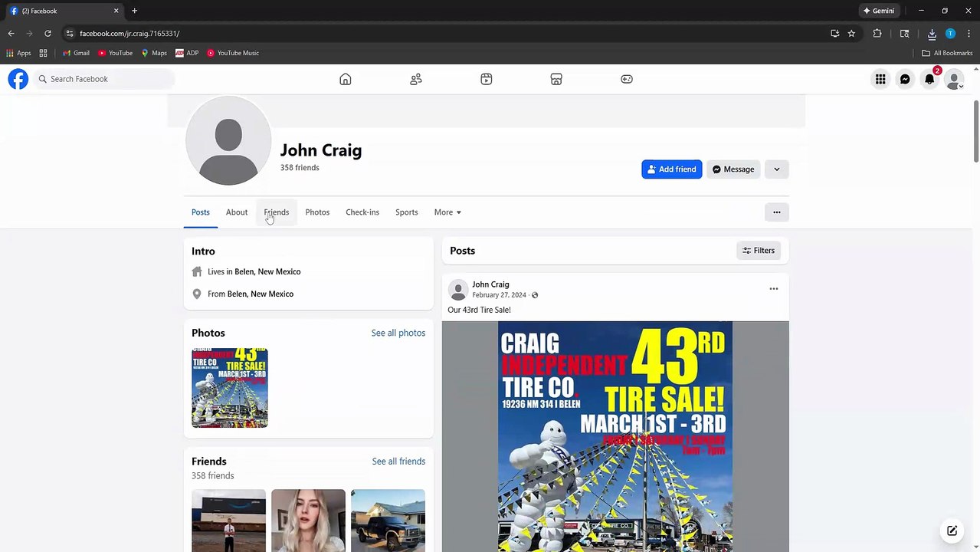Bookmark this page star icon
The width and height of the screenshot is (980, 552).
click(851, 34)
